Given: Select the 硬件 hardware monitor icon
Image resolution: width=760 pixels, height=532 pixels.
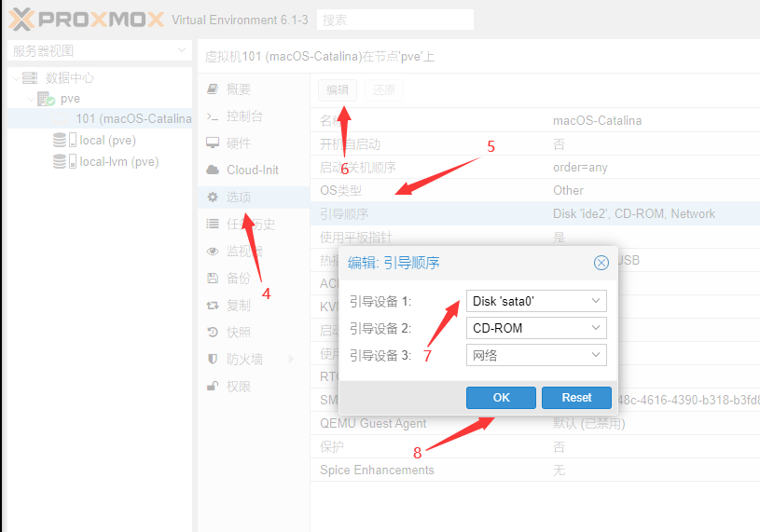Looking at the screenshot, I should click(212, 143).
